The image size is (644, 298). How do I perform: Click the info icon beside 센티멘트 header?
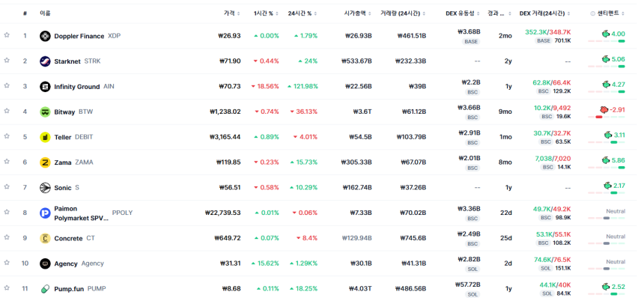coord(592,13)
